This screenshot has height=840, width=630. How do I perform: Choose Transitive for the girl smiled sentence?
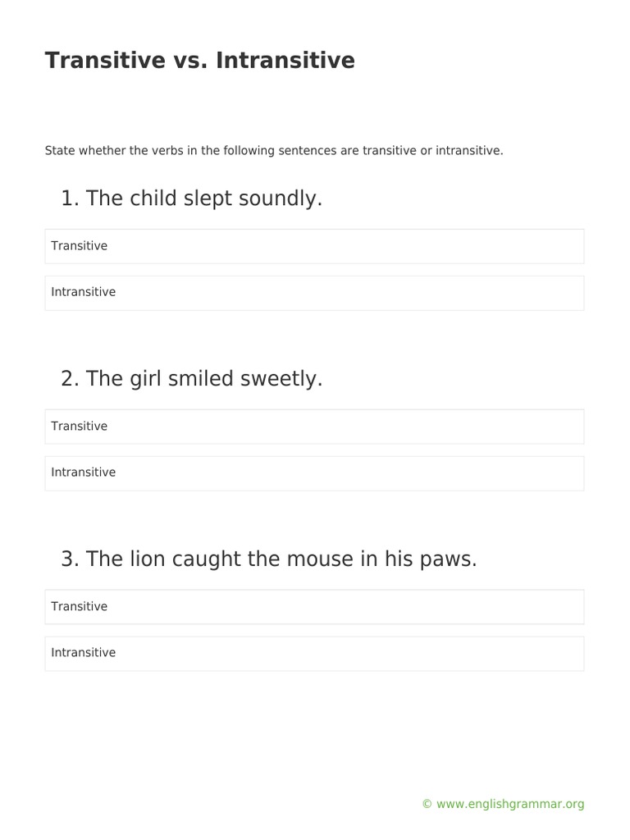coord(314,427)
